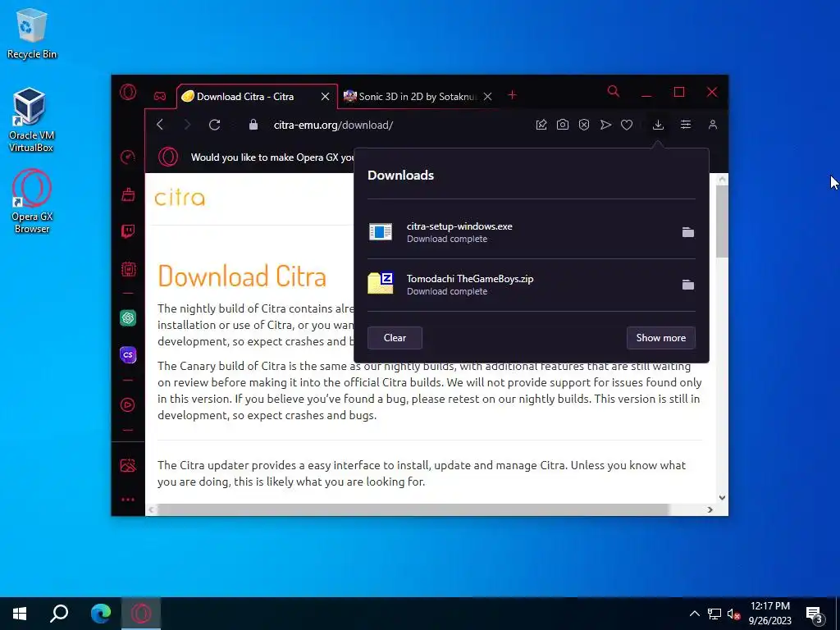This screenshot has height=630, width=840.
Task: Open Windows taskbar search
Action: click(x=59, y=614)
